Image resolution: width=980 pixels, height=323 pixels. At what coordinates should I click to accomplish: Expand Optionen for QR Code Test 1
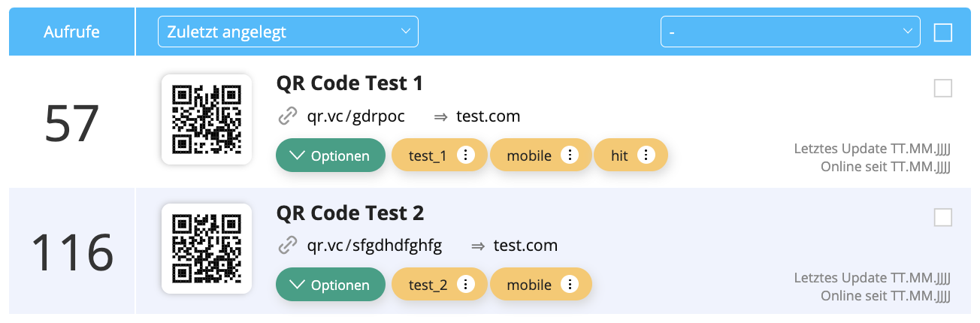331,155
